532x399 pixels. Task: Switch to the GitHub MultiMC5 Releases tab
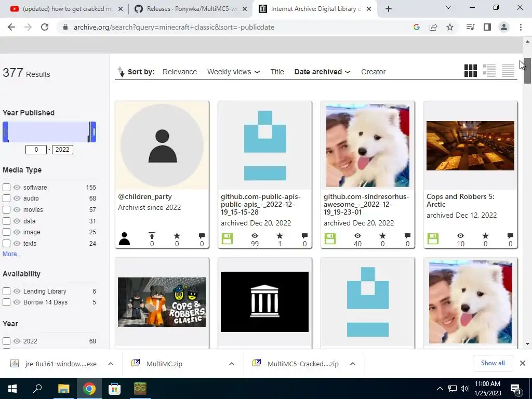(x=191, y=9)
